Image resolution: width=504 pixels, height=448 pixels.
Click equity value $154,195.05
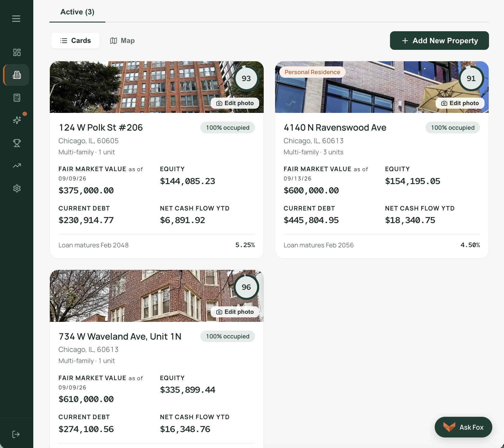[x=412, y=181]
